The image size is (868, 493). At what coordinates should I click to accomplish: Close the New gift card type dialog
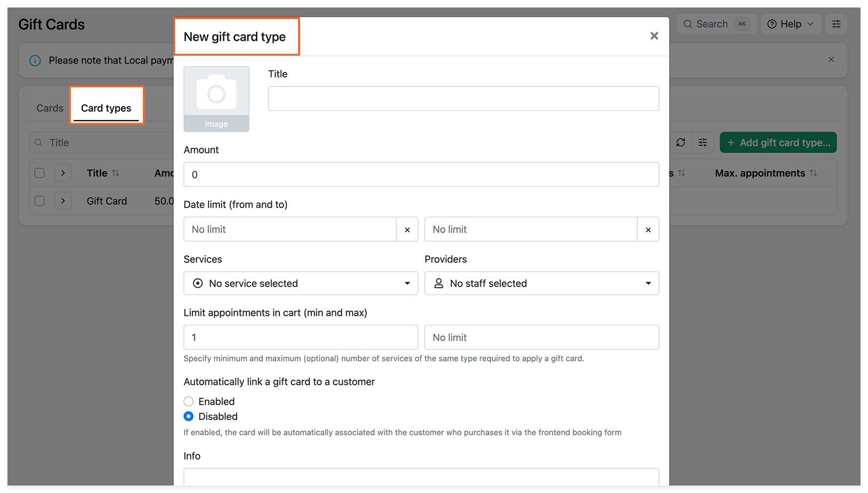pos(654,36)
